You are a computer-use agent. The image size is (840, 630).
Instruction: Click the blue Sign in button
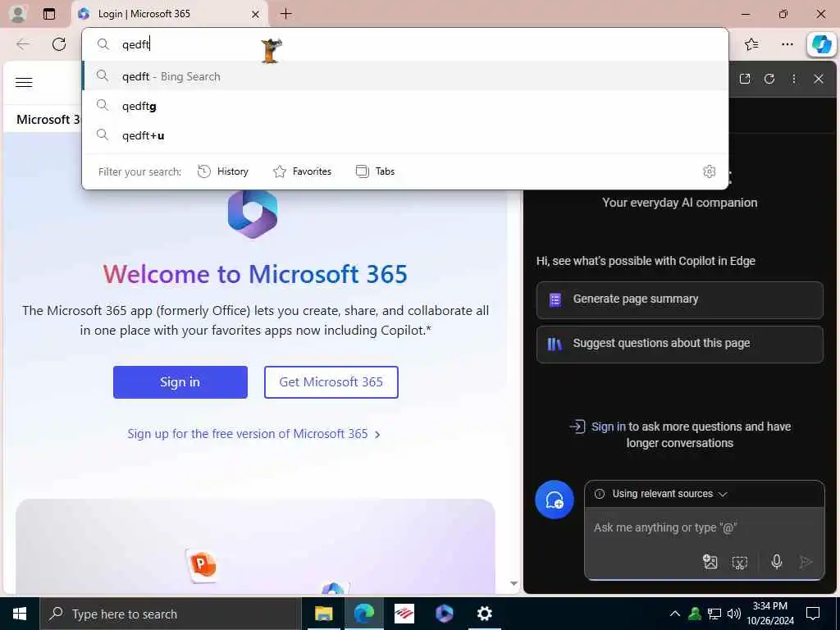click(x=180, y=382)
